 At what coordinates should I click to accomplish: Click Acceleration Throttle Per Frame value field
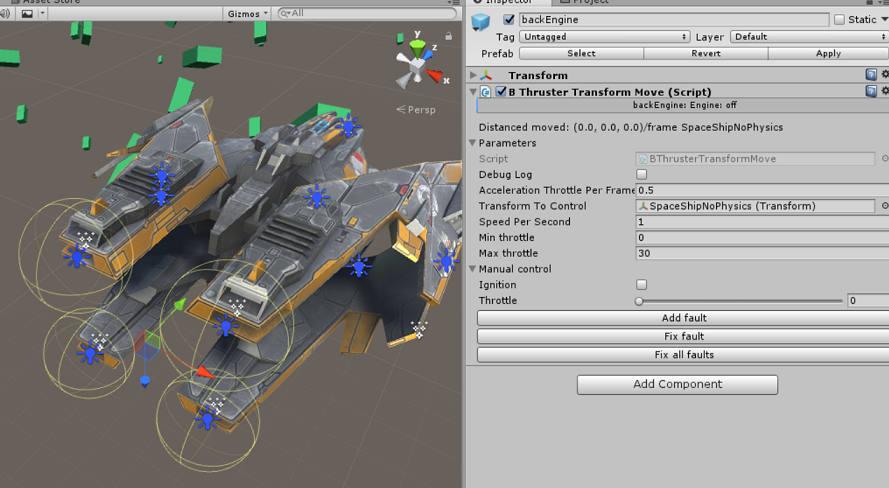click(762, 190)
